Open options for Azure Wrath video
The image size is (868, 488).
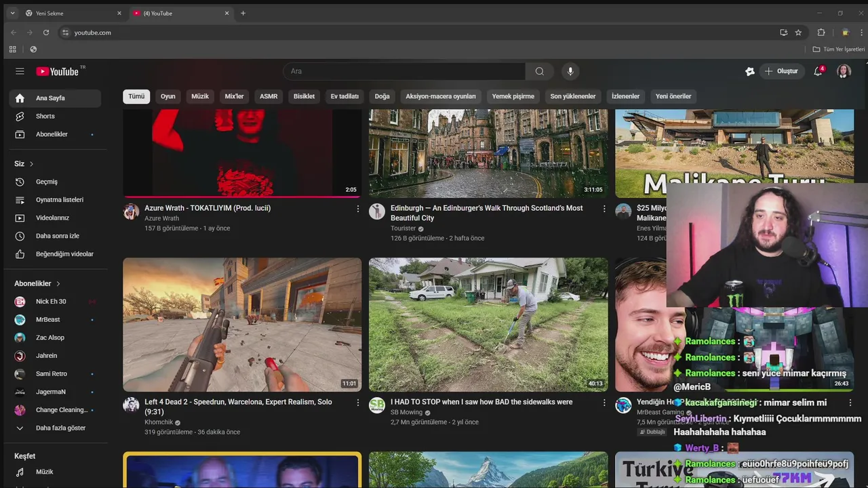tap(358, 209)
